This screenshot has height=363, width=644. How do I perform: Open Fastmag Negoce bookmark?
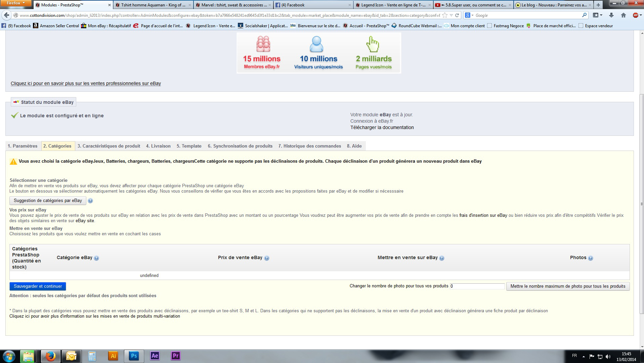(x=505, y=26)
